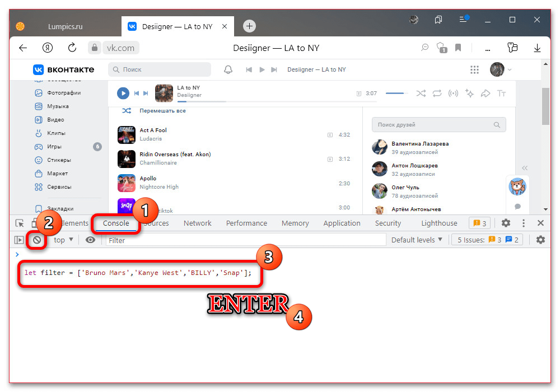The image size is (560, 392).
Task: Open DevTools settings gear
Action: (506, 223)
